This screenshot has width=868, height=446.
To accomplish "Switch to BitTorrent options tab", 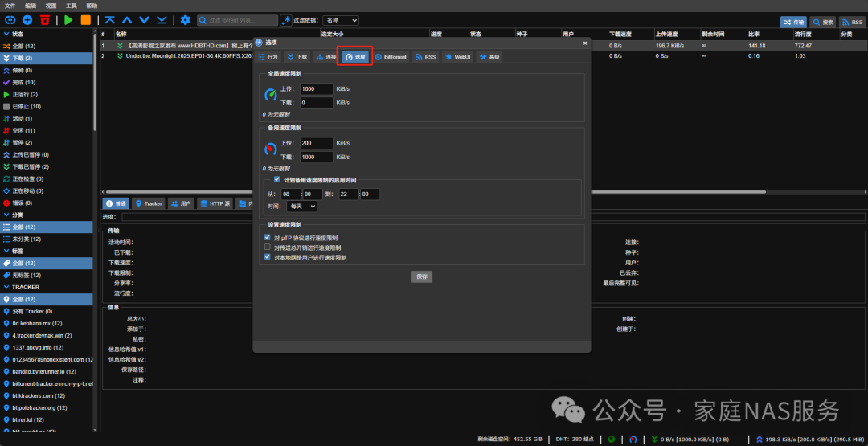I will (391, 57).
